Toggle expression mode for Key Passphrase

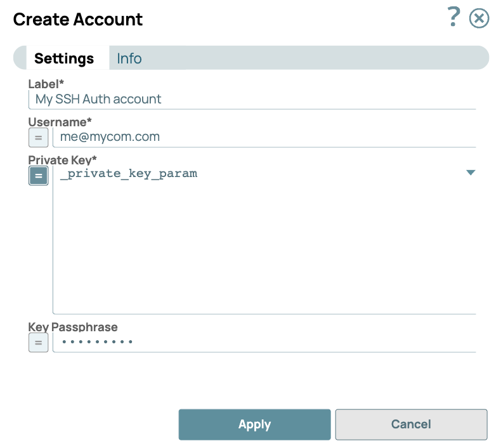coord(38,343)
